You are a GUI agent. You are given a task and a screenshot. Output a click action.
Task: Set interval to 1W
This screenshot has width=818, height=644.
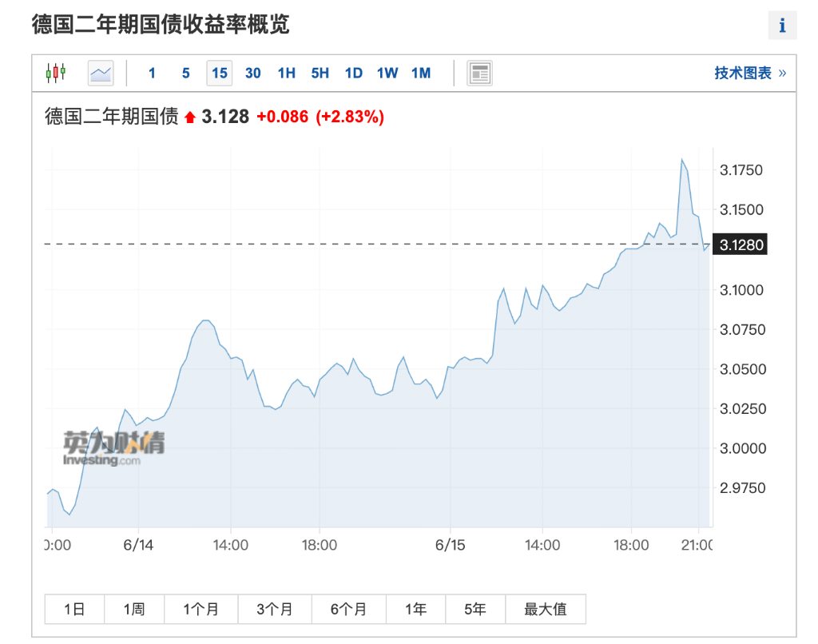point(387,73)
